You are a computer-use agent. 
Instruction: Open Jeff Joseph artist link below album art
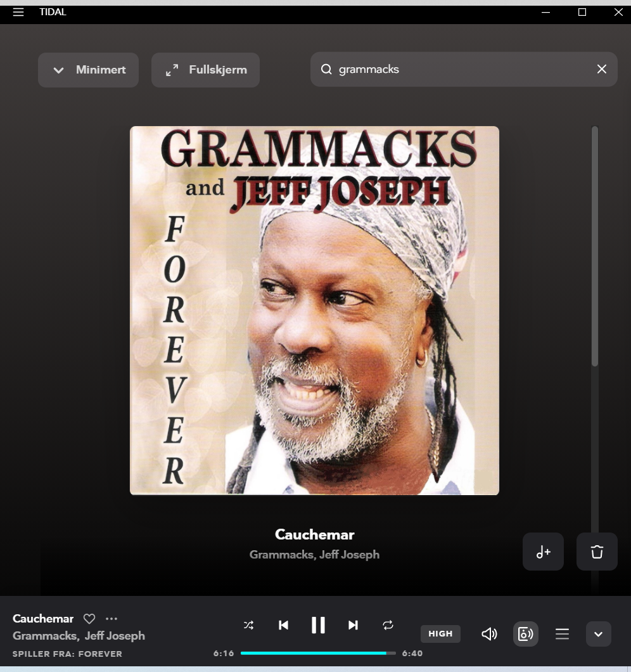pos(349,555)
